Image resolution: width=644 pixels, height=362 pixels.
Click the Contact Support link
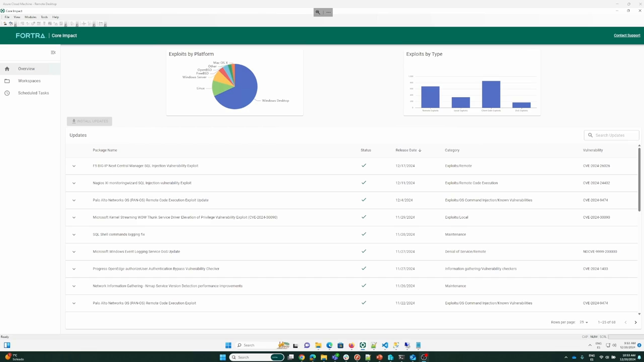pos(627,36)
